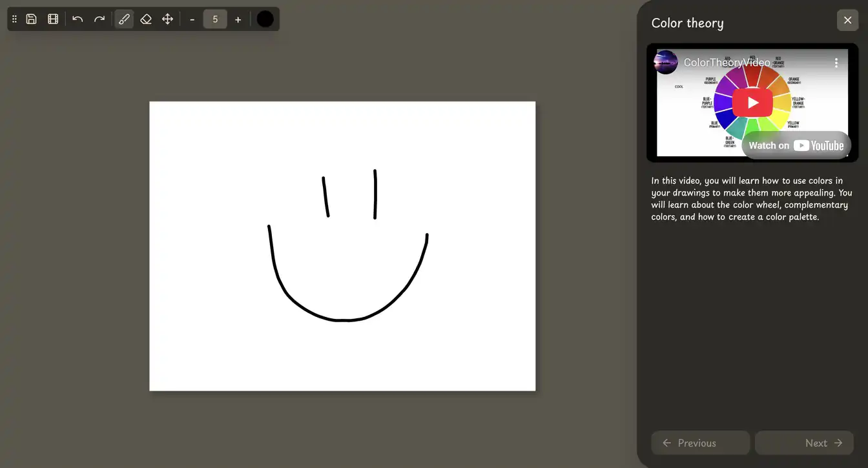Open the black color swatch
868x468 pixels.
(265, 19)
